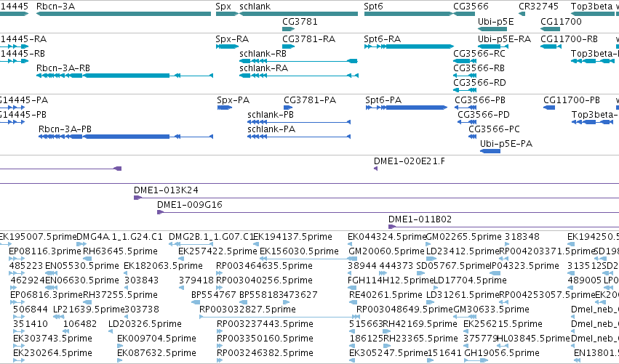Click the Spx-PA coding sequence
Image resolution: width=619 pixels, height=364 pixels.
pyautogui.click(x=225, y=108)
